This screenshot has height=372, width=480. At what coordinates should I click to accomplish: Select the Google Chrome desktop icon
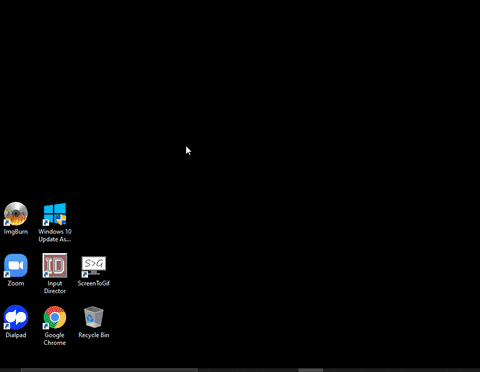click(55, 317)
